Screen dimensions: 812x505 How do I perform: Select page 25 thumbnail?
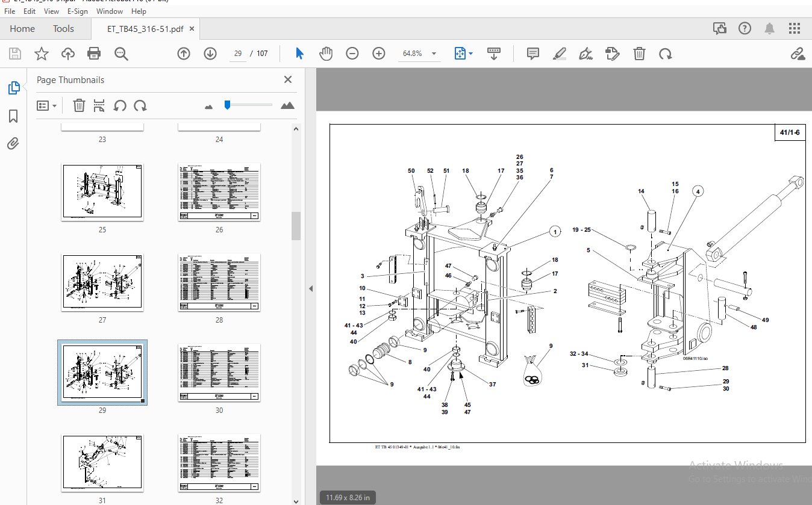click(102, 192)
